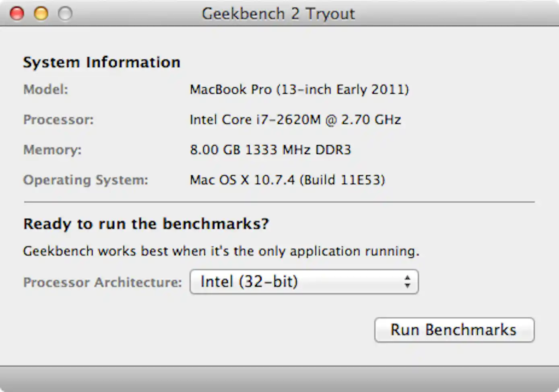Click the Processor value Intel Core i7-2620M
This screenshot has height=392, width=559.
coord(295,119)
